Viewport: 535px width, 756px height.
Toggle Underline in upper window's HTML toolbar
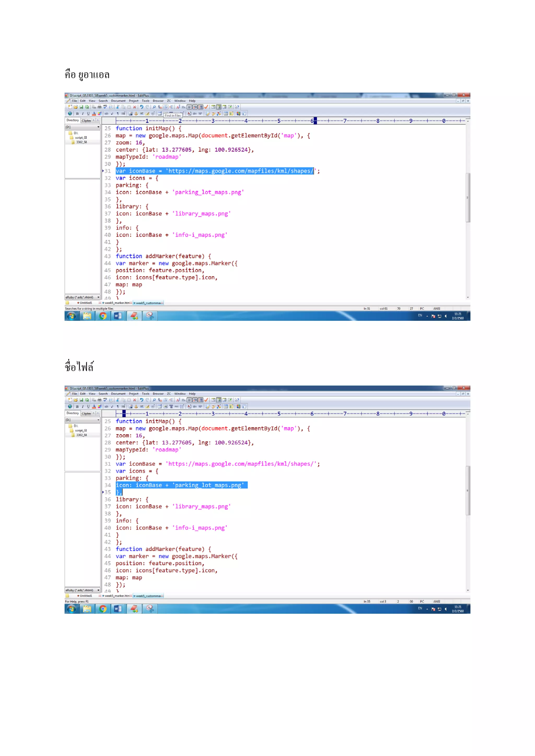88,114
